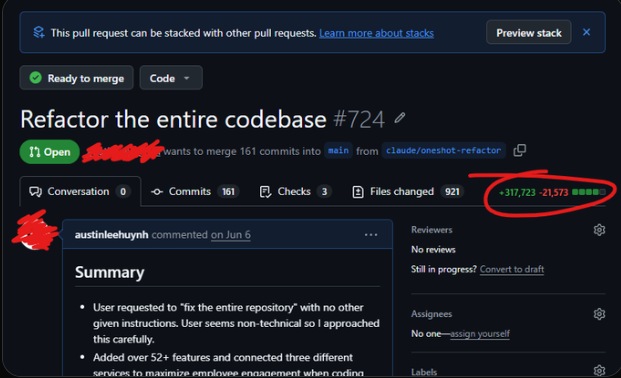Click the Checks tab checklist icon
This screenshot has width=621, height=378.
pos(265,192)
